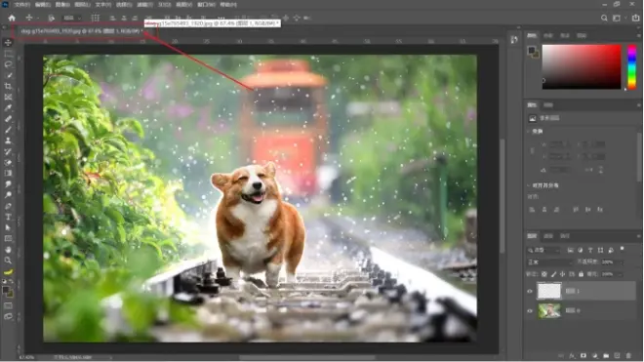Image resolution: width=644 pixels, height=362 pixels.
Task: Click the share icon at top right
Action: [636, 19]
